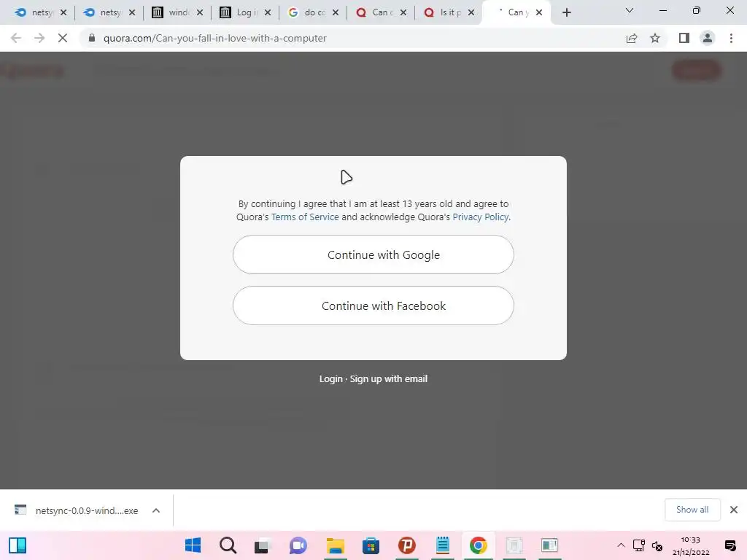Click the Chrome taskbar icon

point(479,545)
